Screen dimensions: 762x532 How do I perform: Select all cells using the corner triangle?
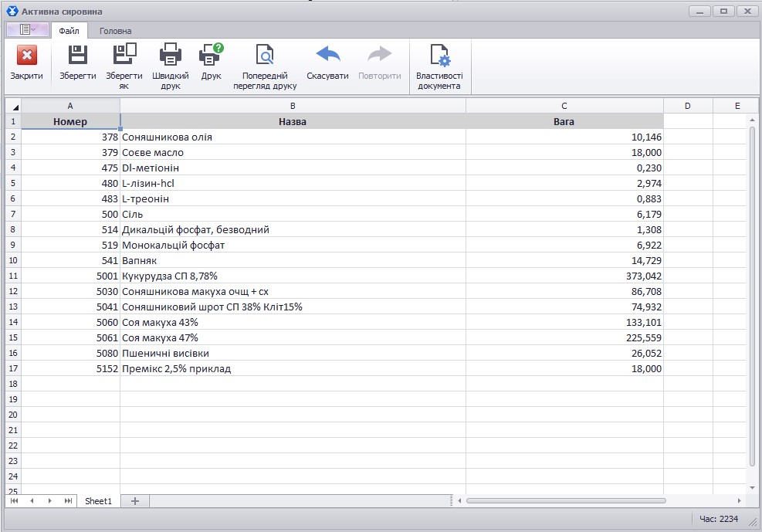pyautogui.click(x=14, y=106)
